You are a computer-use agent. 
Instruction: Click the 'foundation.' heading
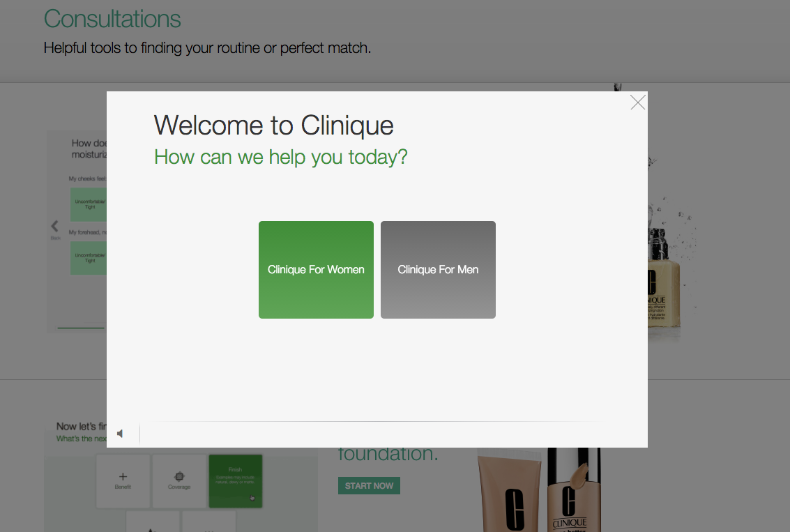[388, 454]
